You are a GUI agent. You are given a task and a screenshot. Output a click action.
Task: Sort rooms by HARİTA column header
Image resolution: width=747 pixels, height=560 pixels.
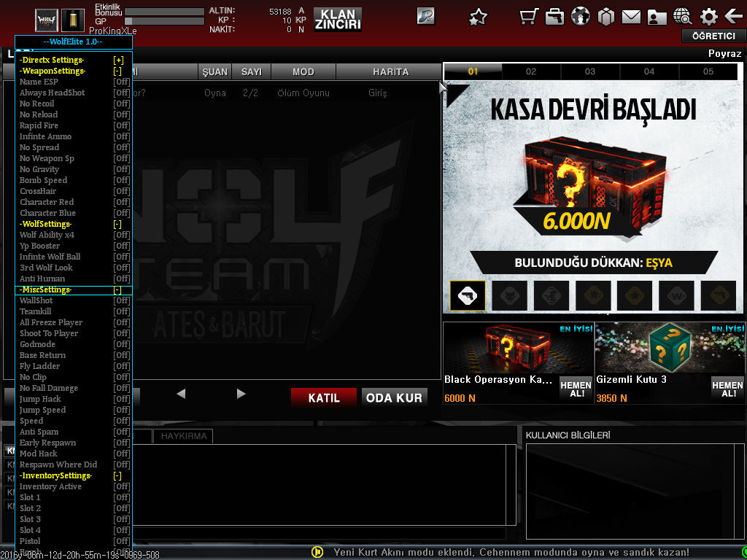point(391,72)
